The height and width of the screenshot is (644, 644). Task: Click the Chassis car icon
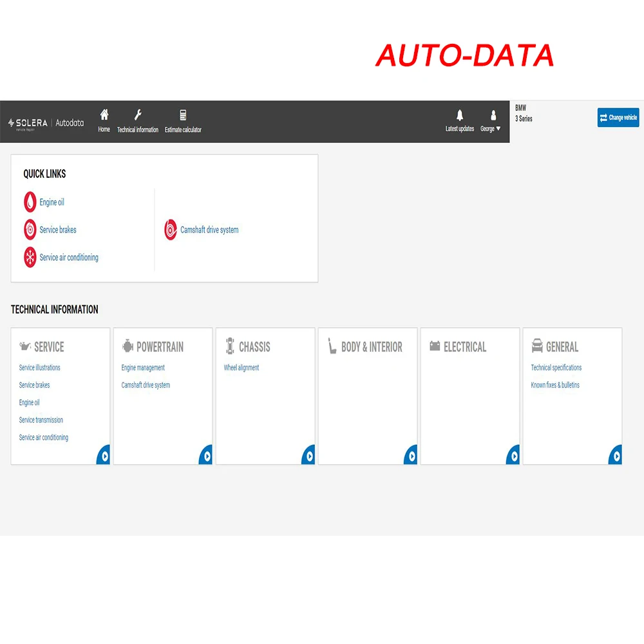pos(230,346)
